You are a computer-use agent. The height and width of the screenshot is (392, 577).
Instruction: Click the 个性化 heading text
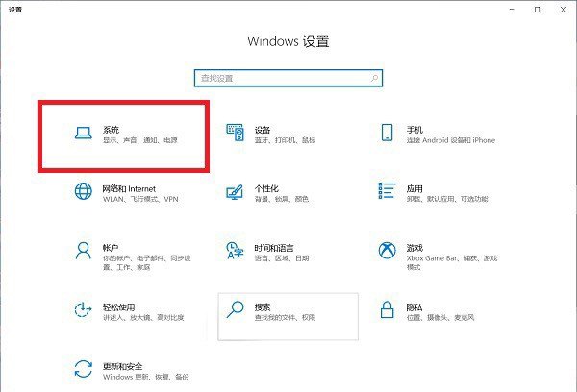click(266, 189)
